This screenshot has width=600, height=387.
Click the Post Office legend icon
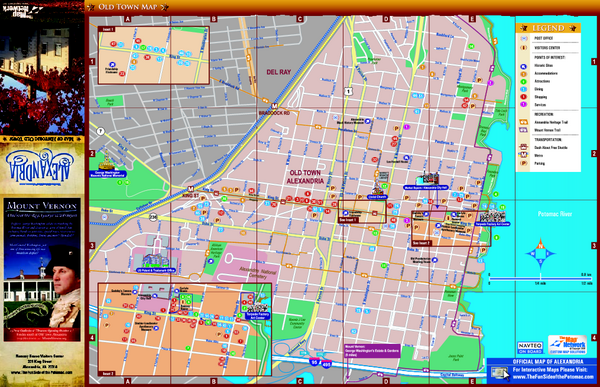[x=523, y=39]
